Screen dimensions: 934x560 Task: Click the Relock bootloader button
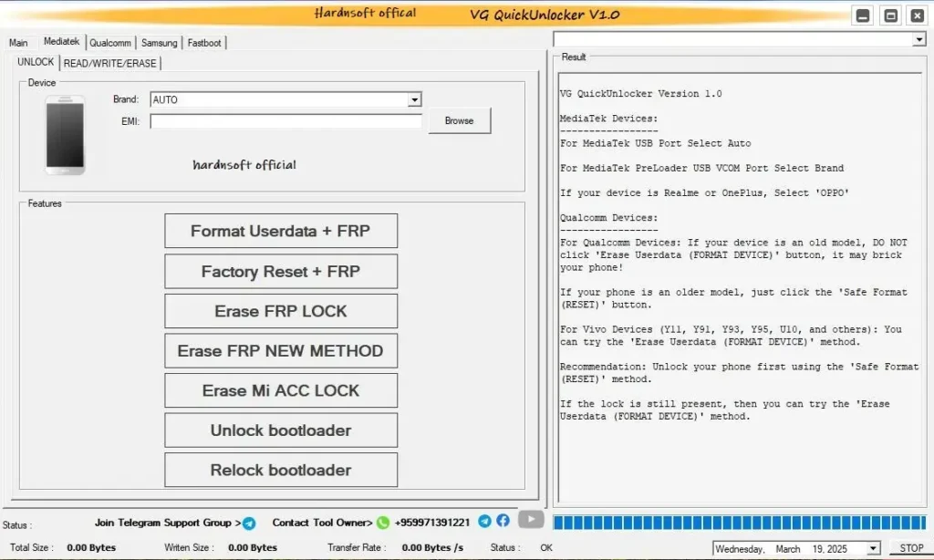click(281, 470)
